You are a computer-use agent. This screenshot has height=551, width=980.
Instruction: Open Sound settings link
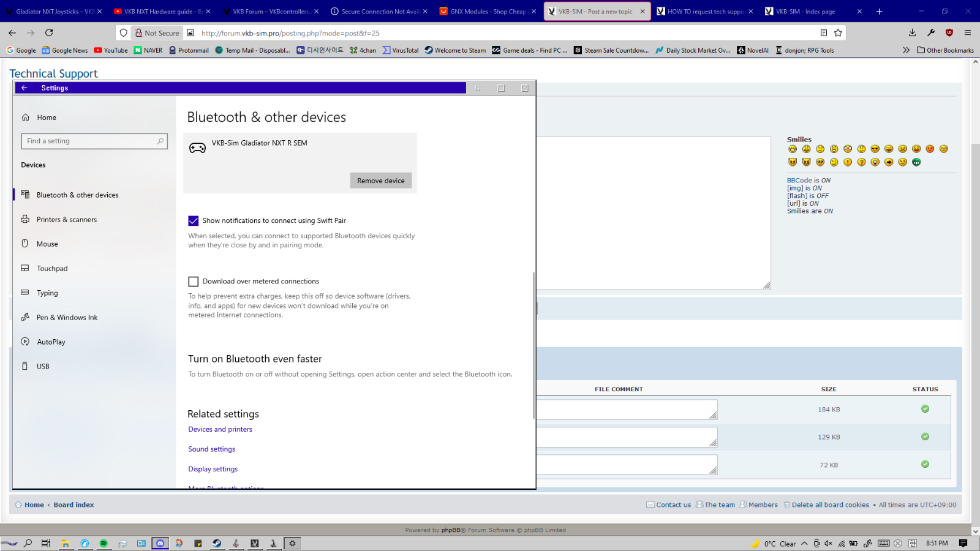pos(211,449)
